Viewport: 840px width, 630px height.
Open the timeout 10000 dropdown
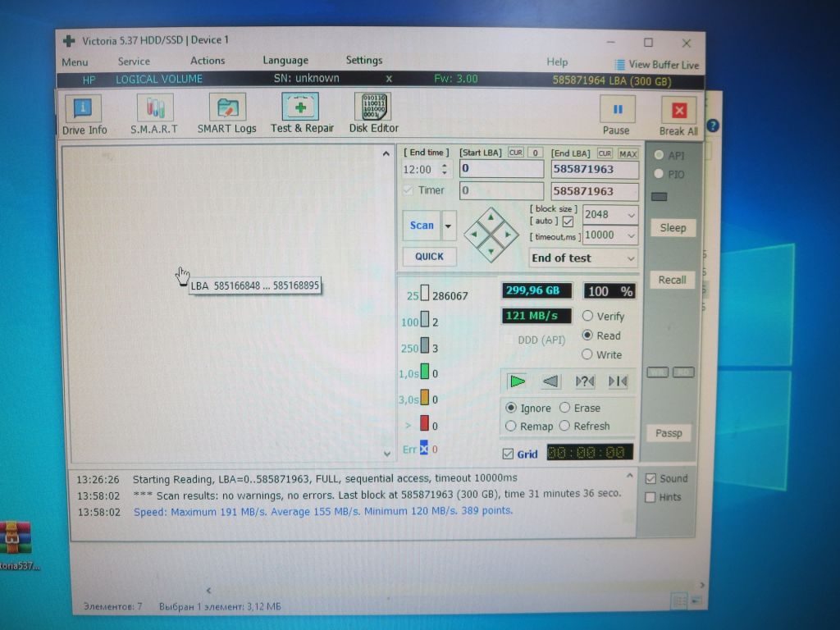(631, 235)
